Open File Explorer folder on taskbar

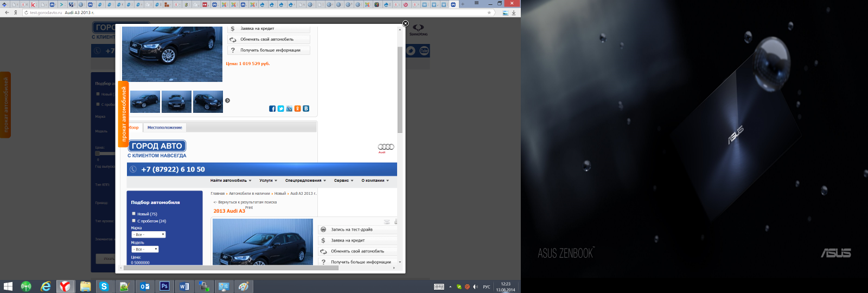[85, 286]
